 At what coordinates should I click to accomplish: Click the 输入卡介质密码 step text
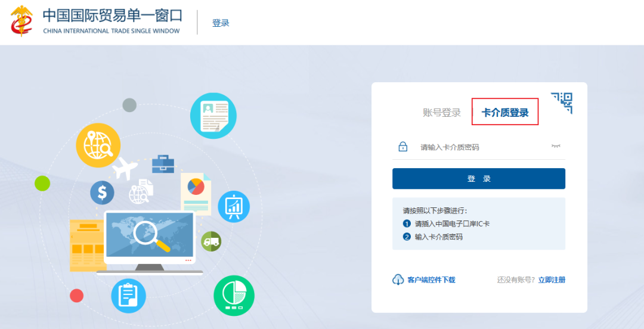[x=439, y=237]
